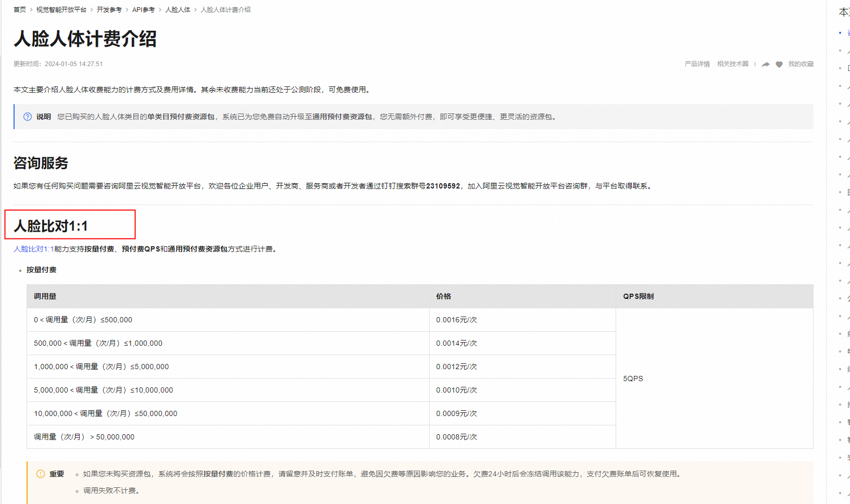Click row 调用量（次/月）＞50,000,000
The height and width of the screenshot is (504, 850).
[228, 437]
